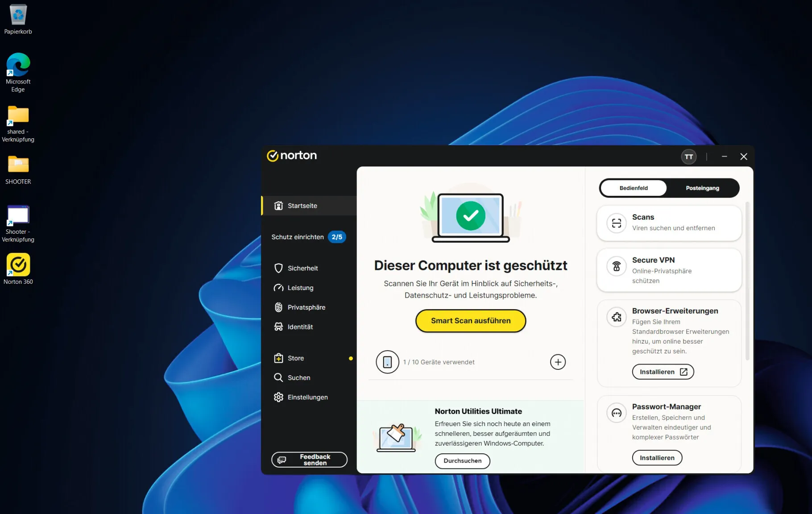
Task: Go to Privatsphäre in the sidebar
Action: tap(306, 307)
